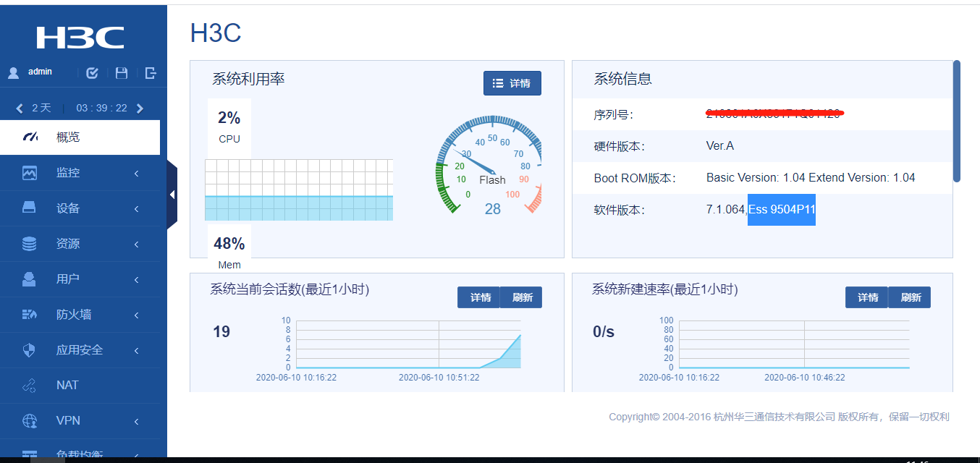The height and width of the screenshot is (463, 980).
Task: Click 详情 in 系统当前会话数 panel
Action: [x=479, y=297]
